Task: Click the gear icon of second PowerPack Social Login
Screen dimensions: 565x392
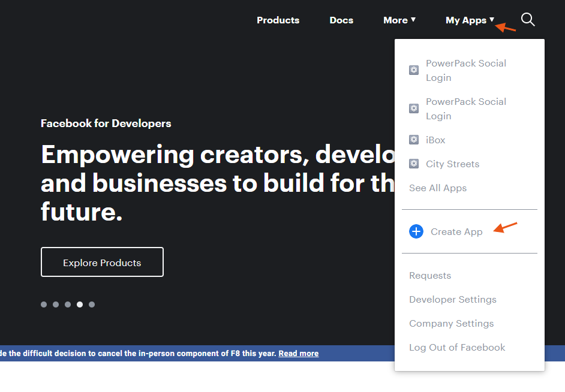Action: 414,108
